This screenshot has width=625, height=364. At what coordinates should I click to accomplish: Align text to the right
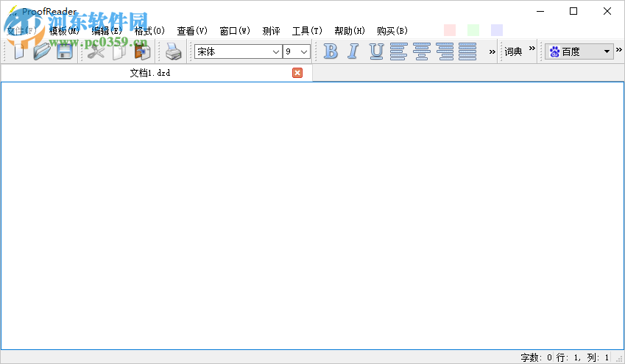click(x=445, y=51)
